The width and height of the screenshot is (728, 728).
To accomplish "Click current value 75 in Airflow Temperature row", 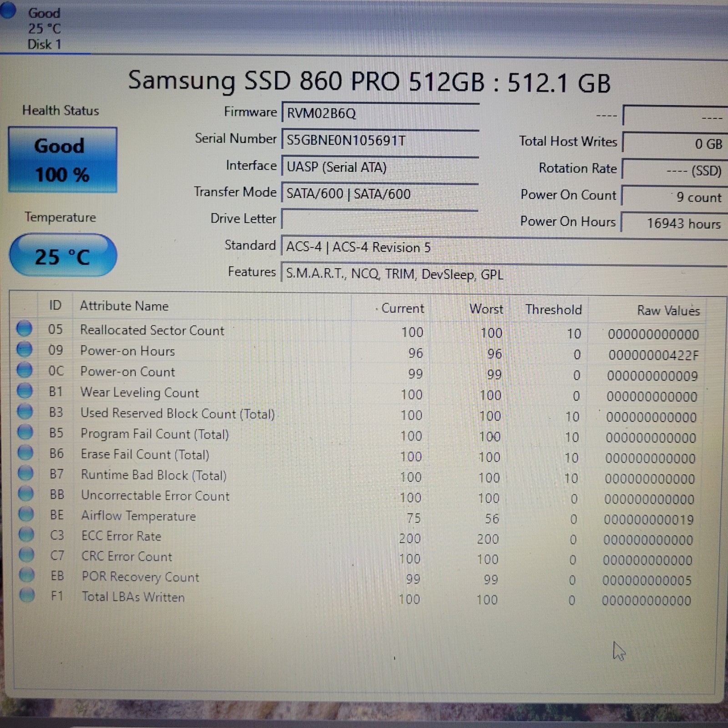I will click(x=414, y=518).
